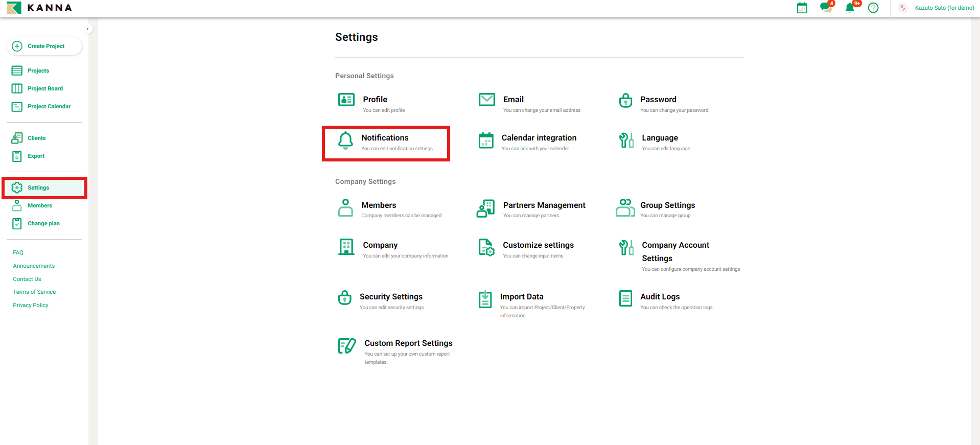
Task: Open the Language settings
Action: pos(660,138)
